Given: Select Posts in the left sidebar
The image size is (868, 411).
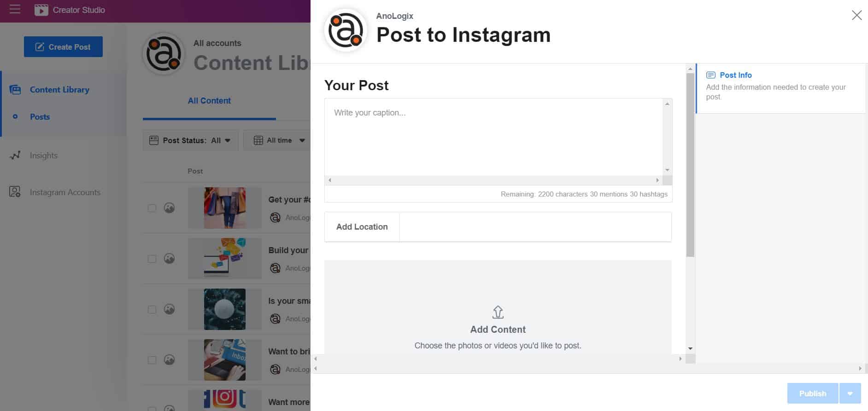Looking at the screenshot, I should [40, 117].
